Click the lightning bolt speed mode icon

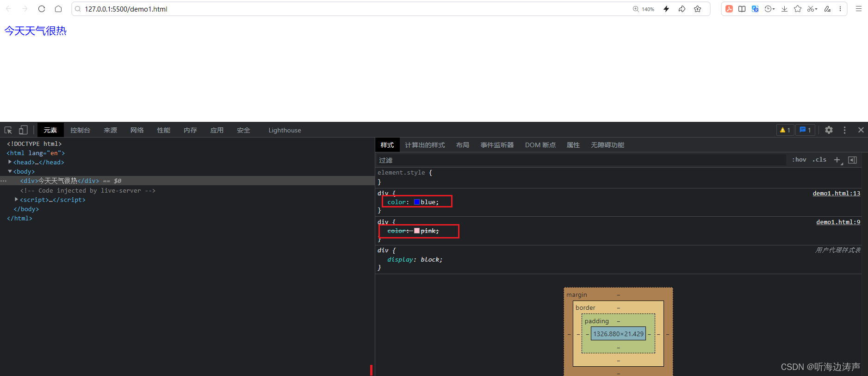666,9
